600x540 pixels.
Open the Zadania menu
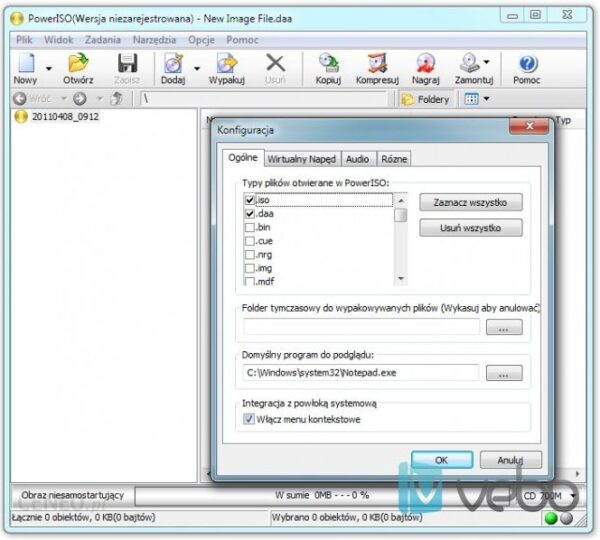coord(103,40)
